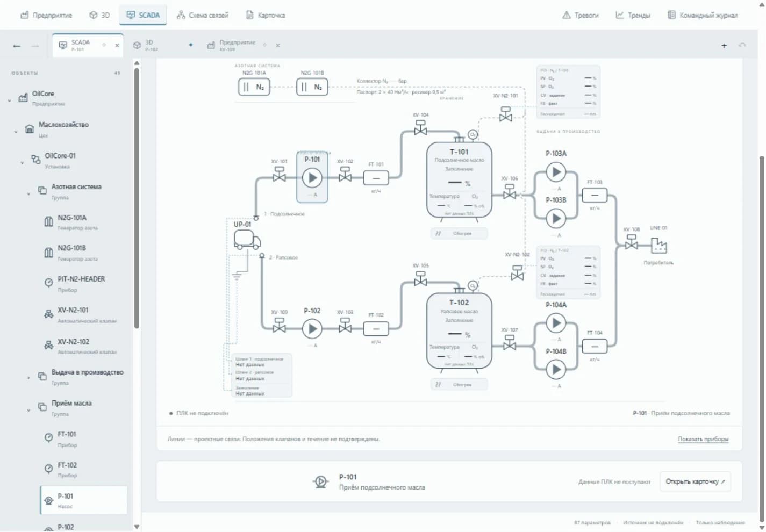The width and height of the screenshot is (766, 532).
Task: Click the XV-106 valve symbol
Action: click(510, 192)
